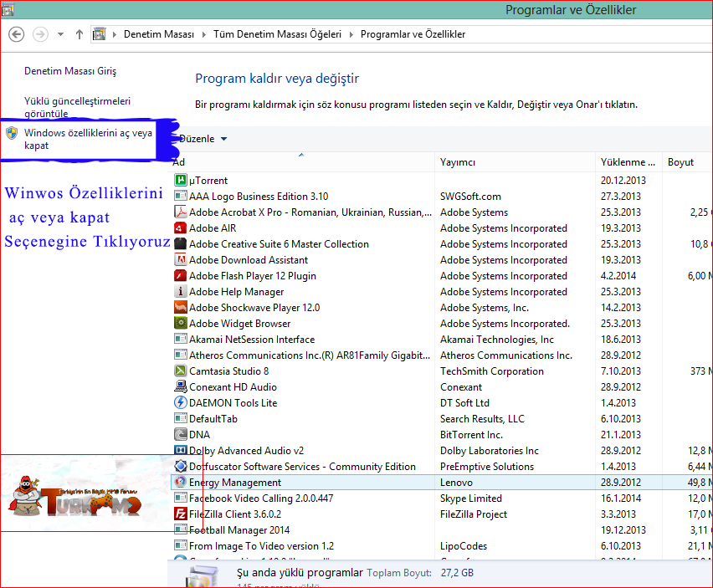Image resolution: width=713 pixels, height=588 pixels.
Task: Click the navigation Back arrow button
Action: (x=17, y=34)
